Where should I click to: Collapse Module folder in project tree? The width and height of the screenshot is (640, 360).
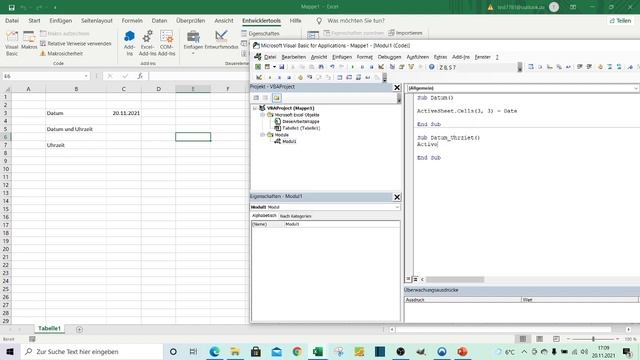click(262, 135)
